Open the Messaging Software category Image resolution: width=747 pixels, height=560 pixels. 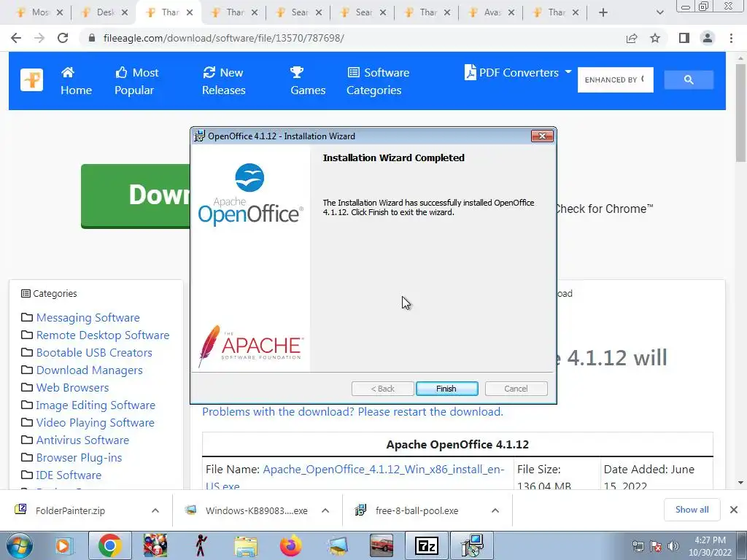pyautogui.click(x=88, y=318)
